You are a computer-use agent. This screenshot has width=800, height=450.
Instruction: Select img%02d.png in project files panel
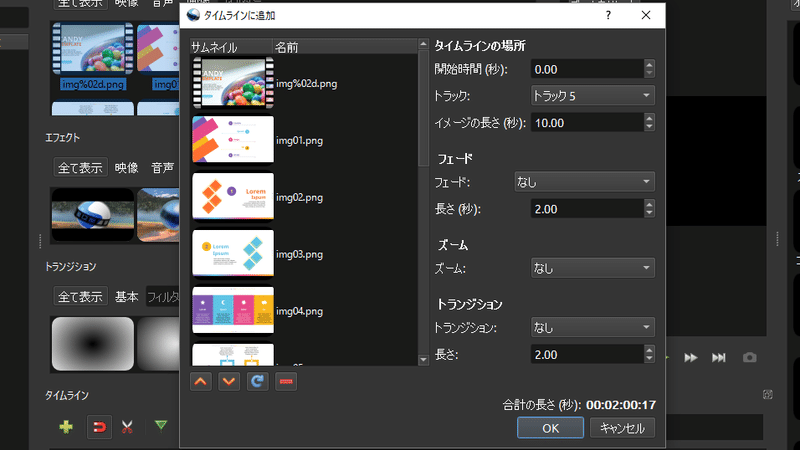click(93, 57)
